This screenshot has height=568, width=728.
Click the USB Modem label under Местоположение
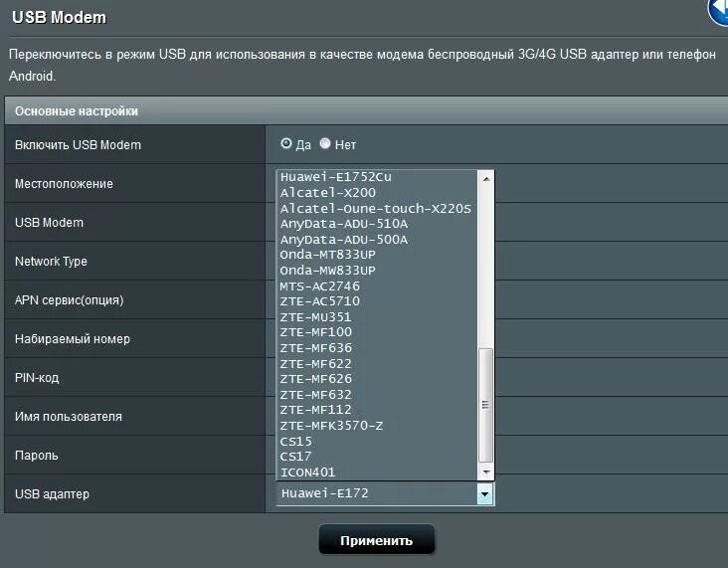[x=49, y=223]
